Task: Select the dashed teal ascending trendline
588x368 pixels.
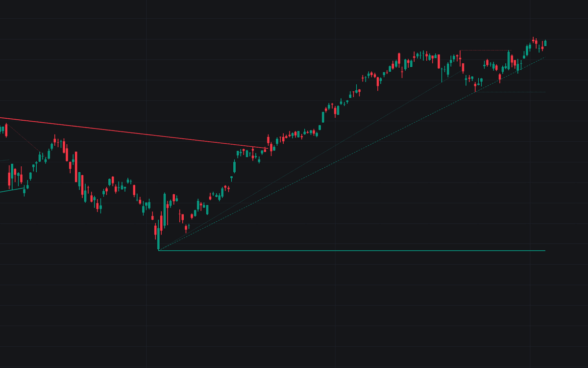Action: point(351,154)
